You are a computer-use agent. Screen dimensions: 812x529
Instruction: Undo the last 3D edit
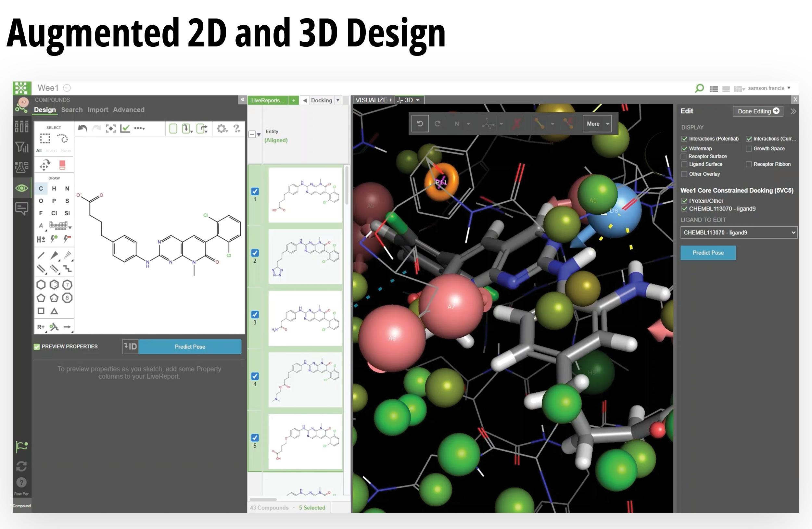point(420,123)
